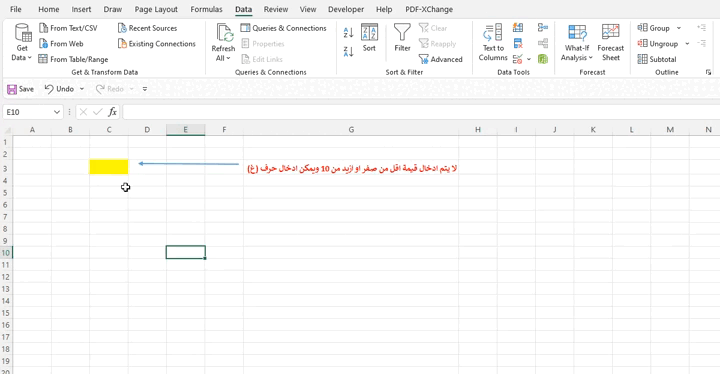
Task: Click the Save button
Action: pyautogui.click(x=21, y=89)
